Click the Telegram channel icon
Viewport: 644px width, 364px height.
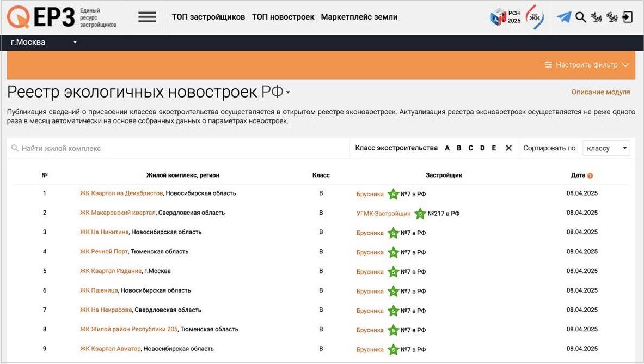coord(564,17)
